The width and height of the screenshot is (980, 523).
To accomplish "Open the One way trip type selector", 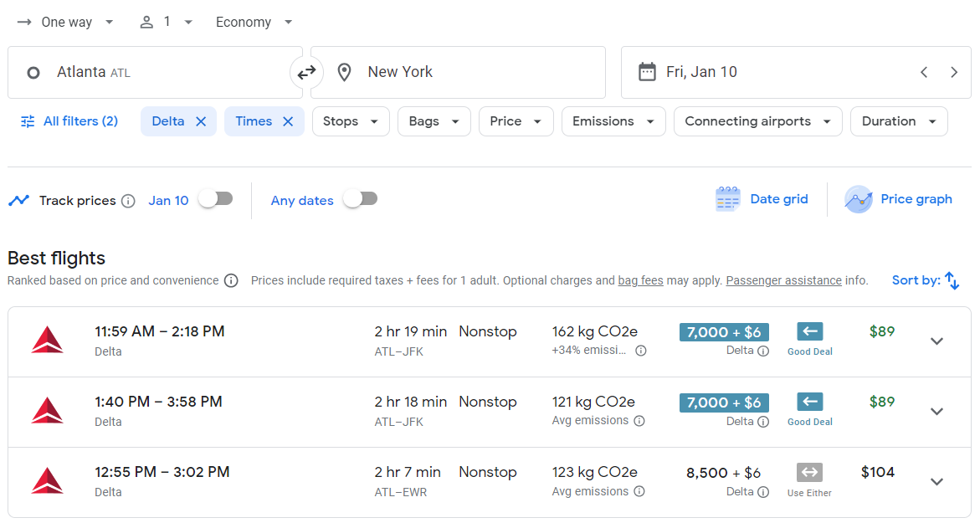I will [66, 22].
